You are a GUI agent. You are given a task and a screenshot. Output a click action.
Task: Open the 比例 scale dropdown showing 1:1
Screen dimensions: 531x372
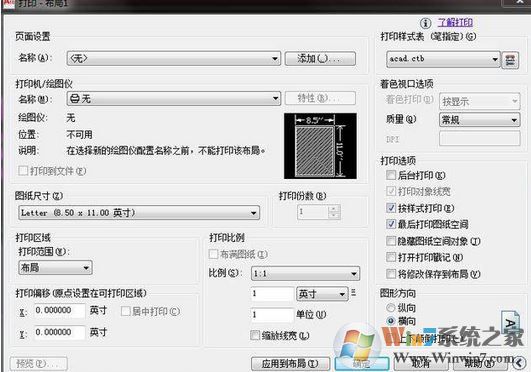(x=305, y=273)
